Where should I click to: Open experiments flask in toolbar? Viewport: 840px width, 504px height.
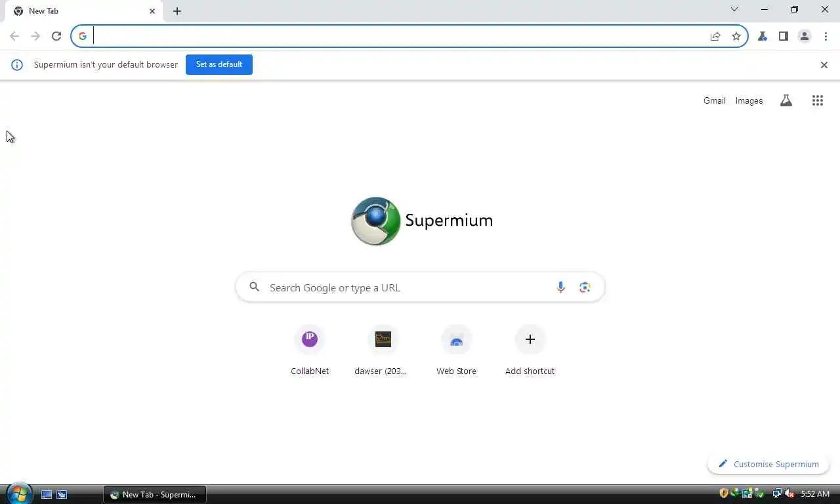(763, 36)
